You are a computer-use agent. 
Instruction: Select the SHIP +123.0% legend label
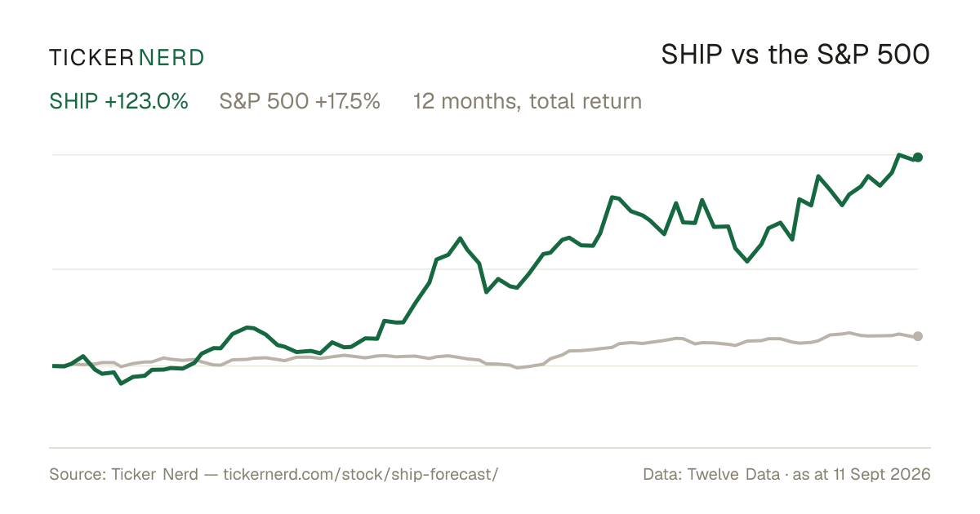click(119, 101)
